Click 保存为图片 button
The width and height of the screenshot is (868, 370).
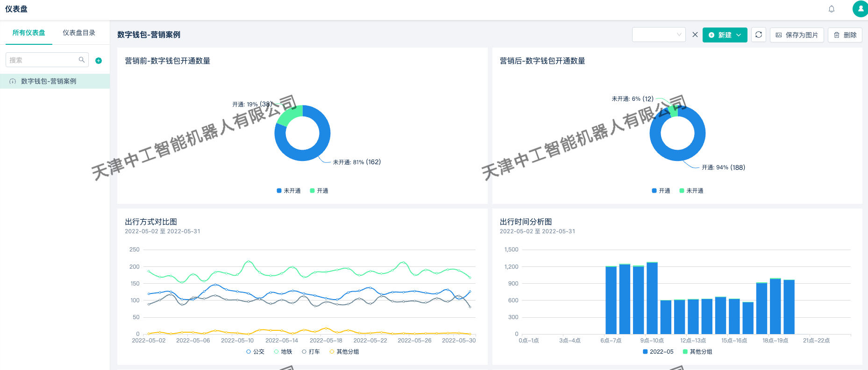[x=797, y=35]
